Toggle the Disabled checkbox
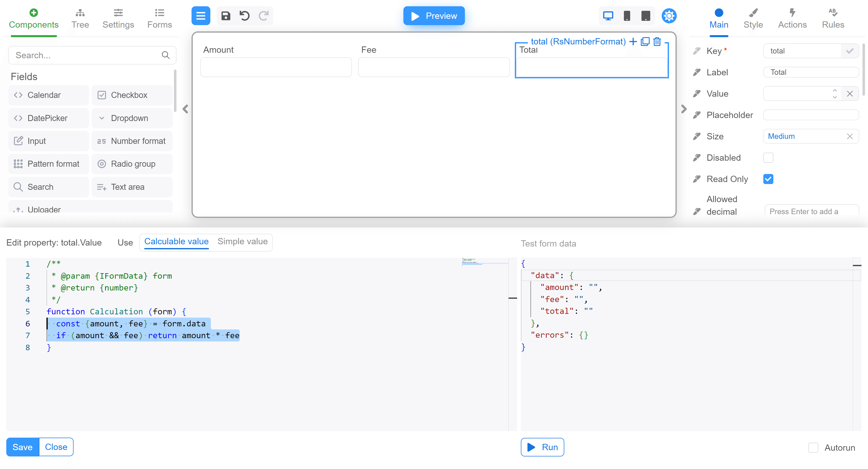The image size is (868, 469). pos(768,158)
